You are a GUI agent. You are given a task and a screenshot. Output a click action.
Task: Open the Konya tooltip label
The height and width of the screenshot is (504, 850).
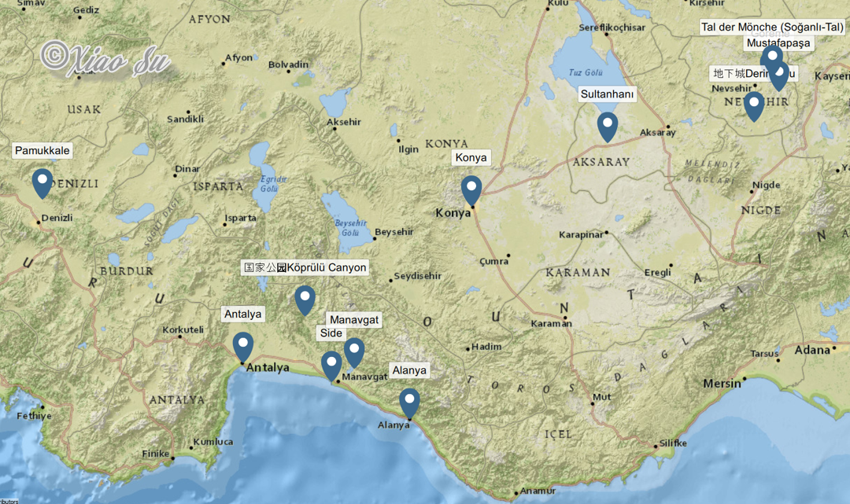471,157
